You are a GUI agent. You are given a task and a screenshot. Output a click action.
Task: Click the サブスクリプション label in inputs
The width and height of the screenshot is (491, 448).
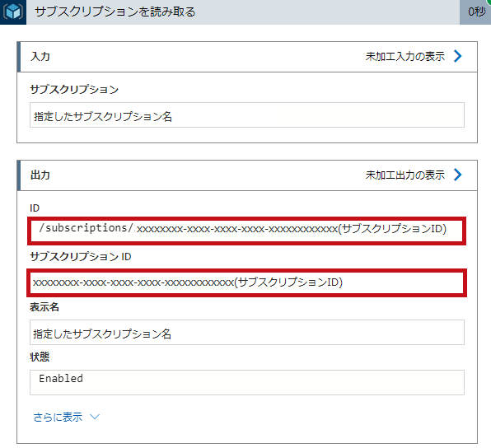74,90
